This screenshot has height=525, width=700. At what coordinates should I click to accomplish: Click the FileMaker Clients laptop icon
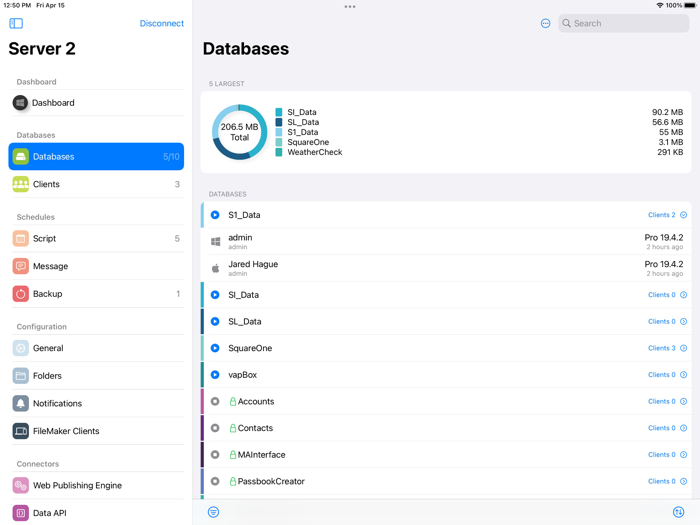pyautogui.click(x=21, y=431)
